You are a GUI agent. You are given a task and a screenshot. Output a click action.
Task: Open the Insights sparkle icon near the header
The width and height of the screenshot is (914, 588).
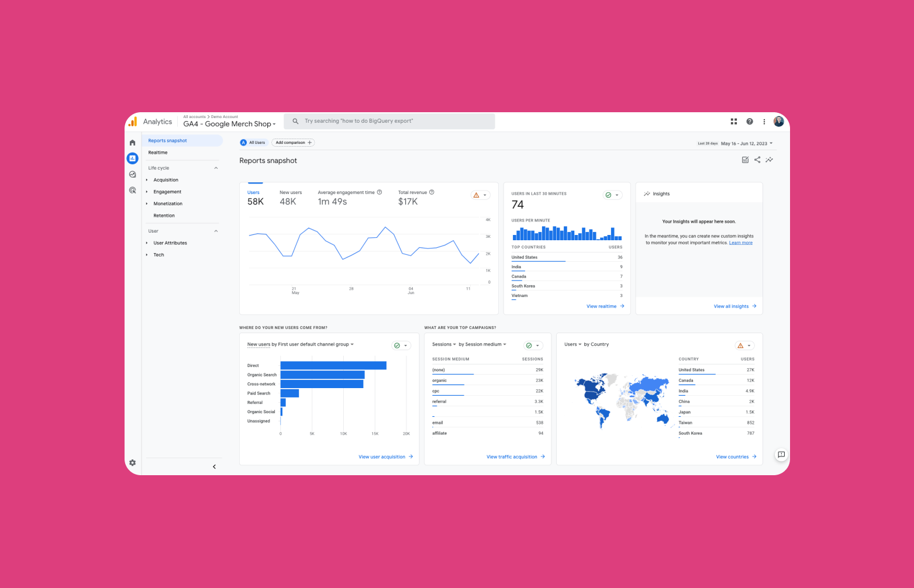click(x=770, y=160)
